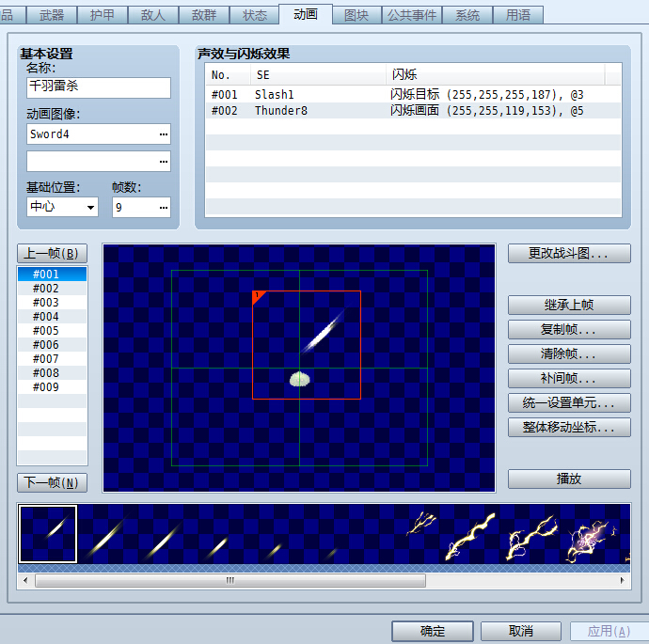
Task: Select the 敌群 tab
Action: [204, 15]
